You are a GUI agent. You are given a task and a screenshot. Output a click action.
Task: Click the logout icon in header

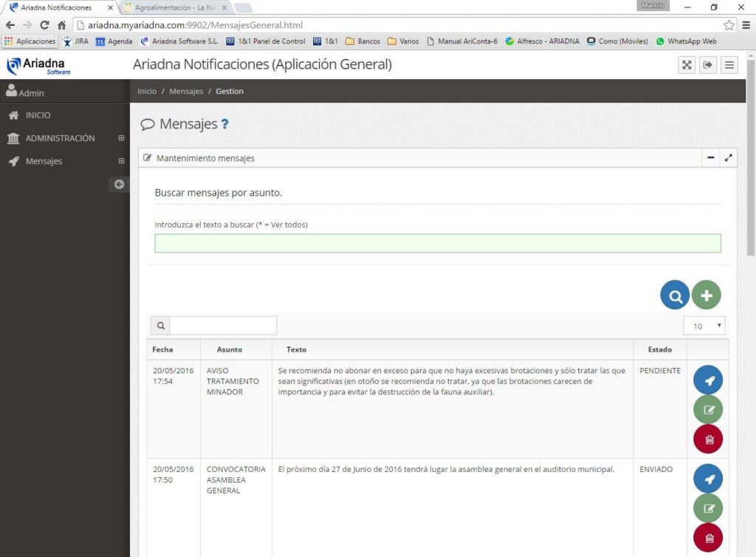pos(708,65)
